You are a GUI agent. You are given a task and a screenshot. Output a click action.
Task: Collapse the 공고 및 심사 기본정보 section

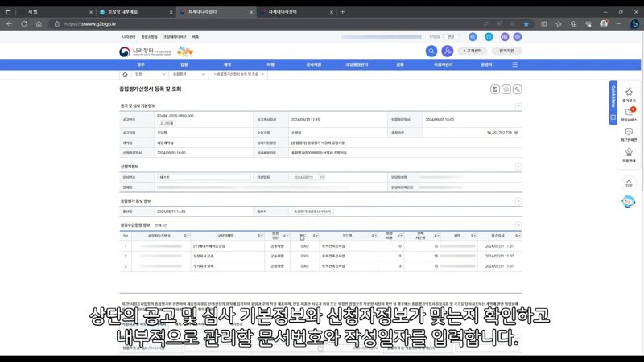click(x=518, y=106)
